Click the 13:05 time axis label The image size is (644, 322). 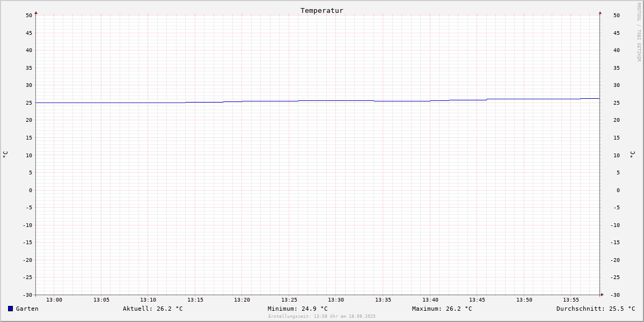coord(101,300)
